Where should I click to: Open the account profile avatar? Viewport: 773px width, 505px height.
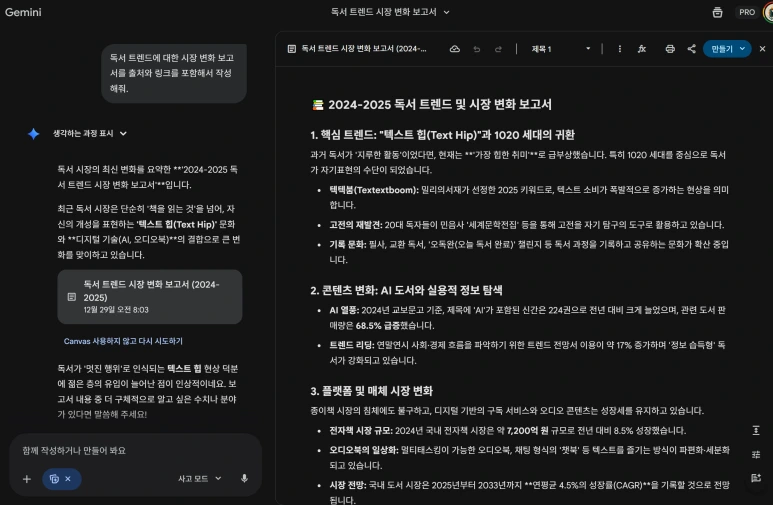[769, 12]
